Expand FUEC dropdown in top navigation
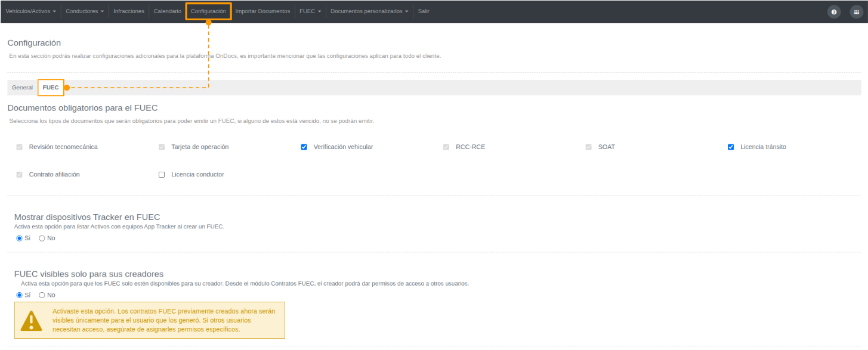This screenshot has width=868, height=350. coord(310,11)
